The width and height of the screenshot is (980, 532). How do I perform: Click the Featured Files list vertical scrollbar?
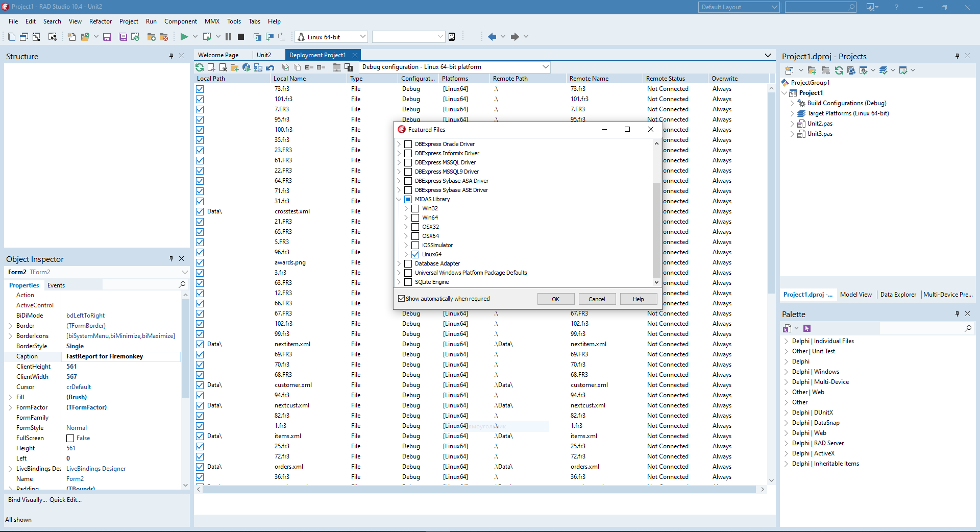click(656, 229)
